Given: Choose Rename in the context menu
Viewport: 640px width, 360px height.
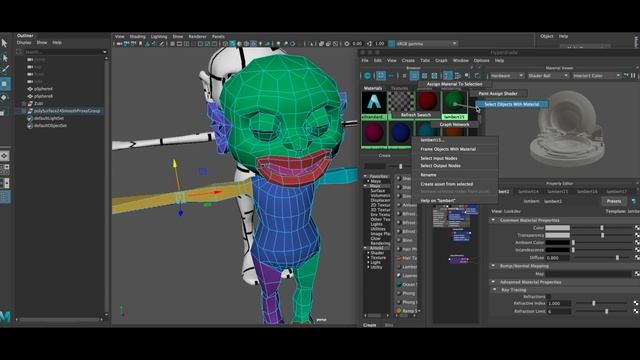Looking at the screenshot, I should tap(429, 175).
